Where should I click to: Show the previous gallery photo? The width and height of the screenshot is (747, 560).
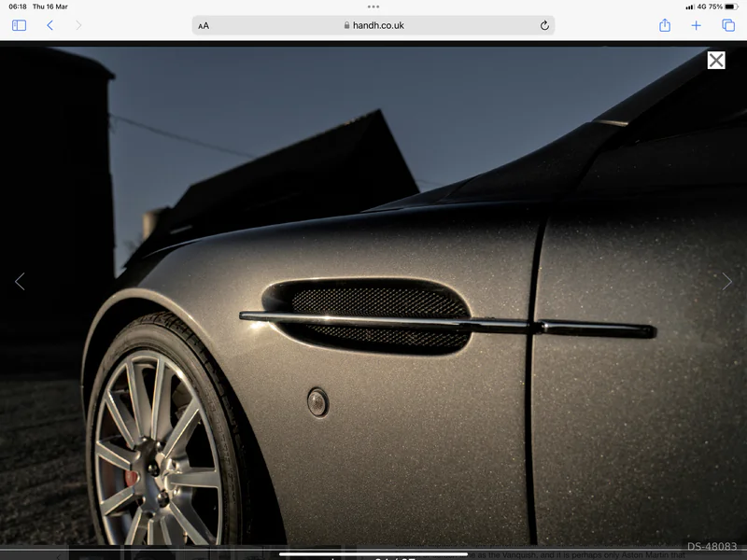[x=20, y=282]
